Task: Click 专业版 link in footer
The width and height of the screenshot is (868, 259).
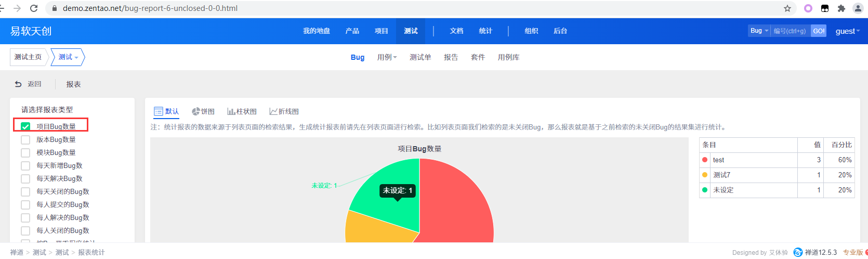Action: [x=853, y=252]
